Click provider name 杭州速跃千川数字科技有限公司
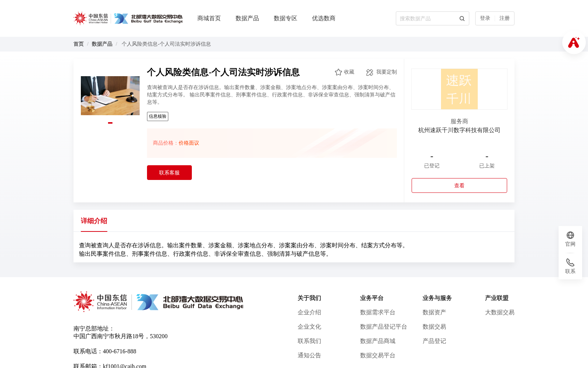588x368 pixels. click(x=459, y=130)
